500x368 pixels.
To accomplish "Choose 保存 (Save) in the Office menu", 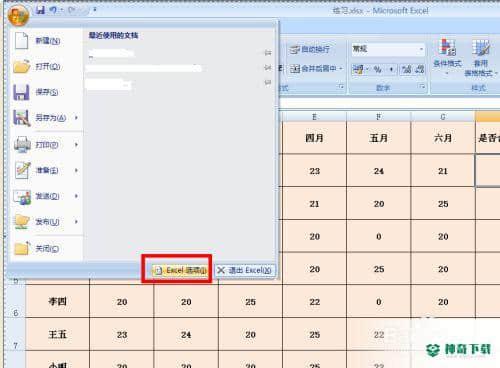I will click(45, 92).
